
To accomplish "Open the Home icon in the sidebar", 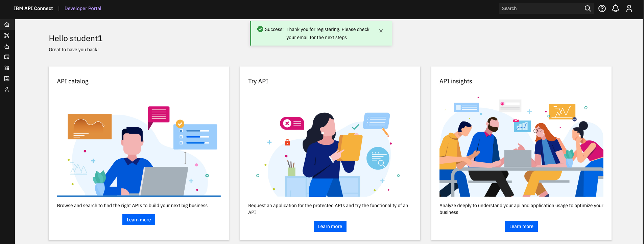I will [7, 25].
